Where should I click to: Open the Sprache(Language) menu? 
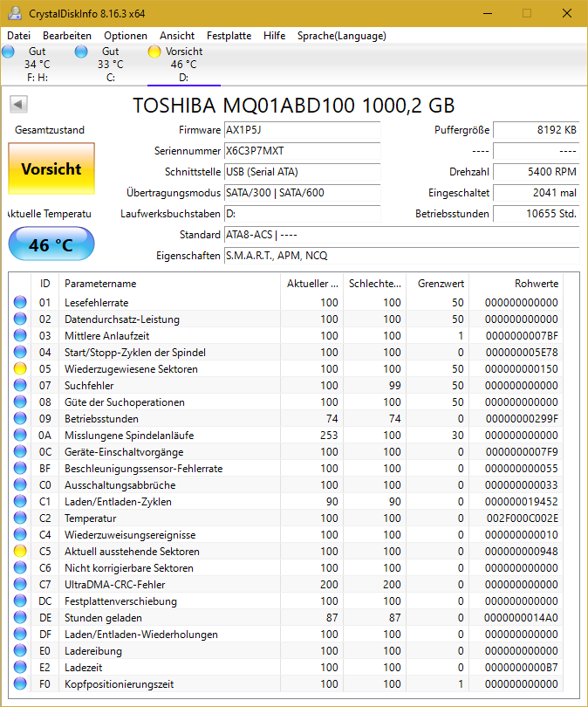(x=341, y=36)
